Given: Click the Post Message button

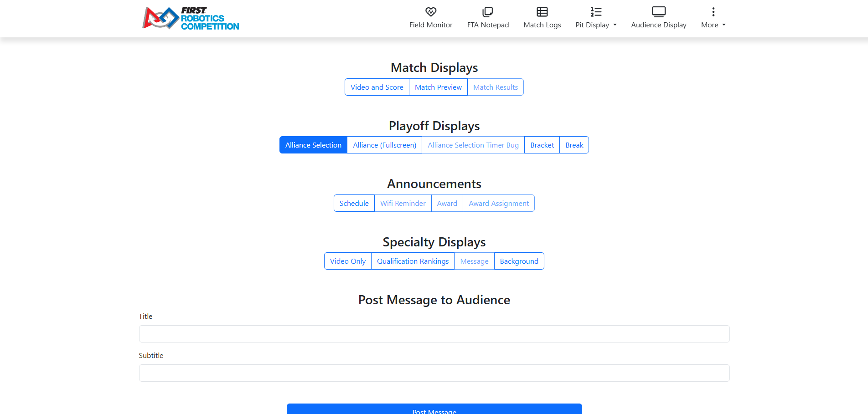Looking at the screenshot, I should point(434,409).
